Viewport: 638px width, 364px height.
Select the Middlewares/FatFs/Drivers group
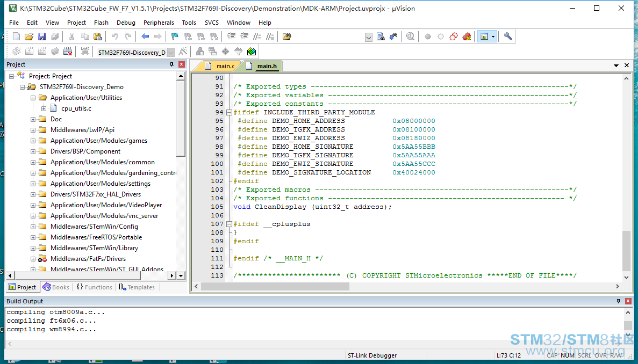point(88,259)
